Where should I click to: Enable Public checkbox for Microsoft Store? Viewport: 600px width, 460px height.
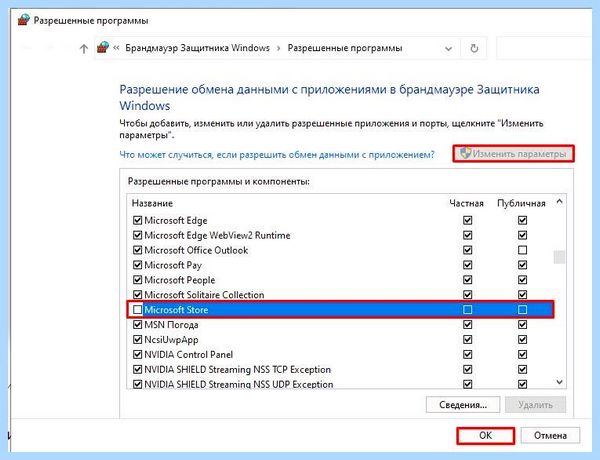tap(522, 309)
